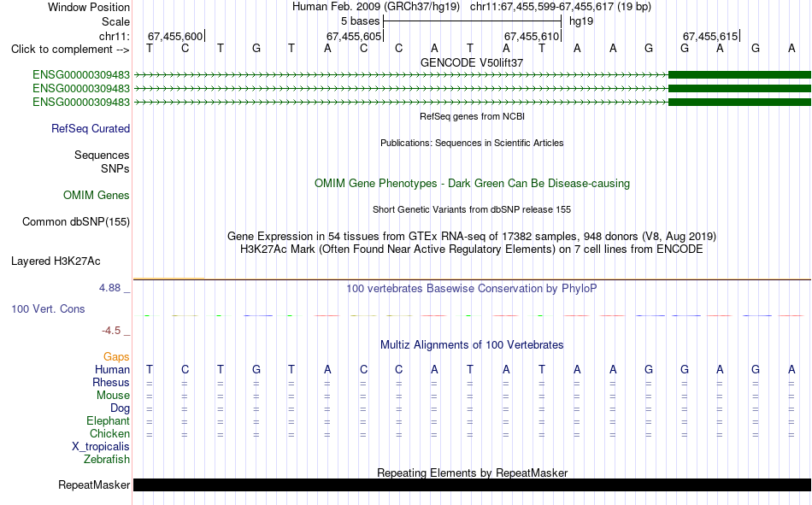Open "Repeating Elements by RepeatMasker" title

[472, 473]
